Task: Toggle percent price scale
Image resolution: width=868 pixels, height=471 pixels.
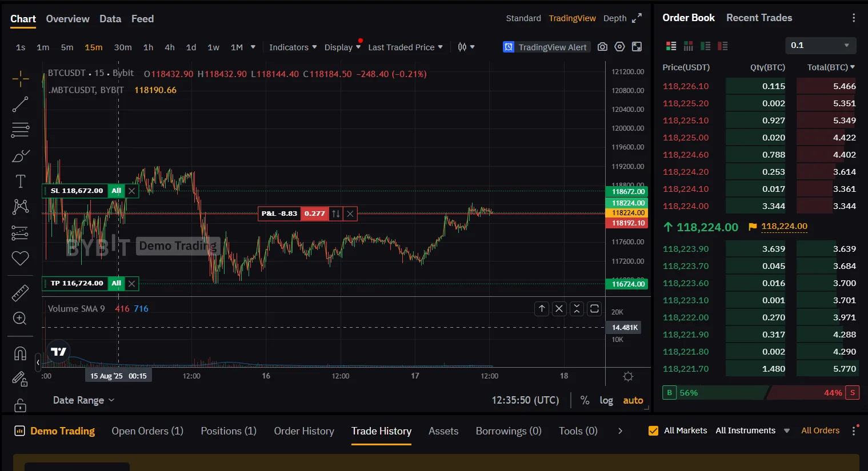Action: [585, 400]
